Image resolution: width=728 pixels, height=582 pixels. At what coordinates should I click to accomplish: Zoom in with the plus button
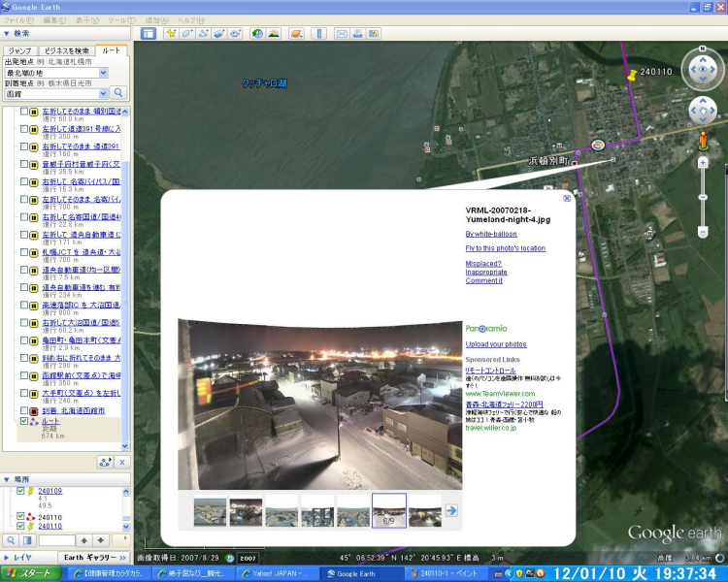point(703,163)
